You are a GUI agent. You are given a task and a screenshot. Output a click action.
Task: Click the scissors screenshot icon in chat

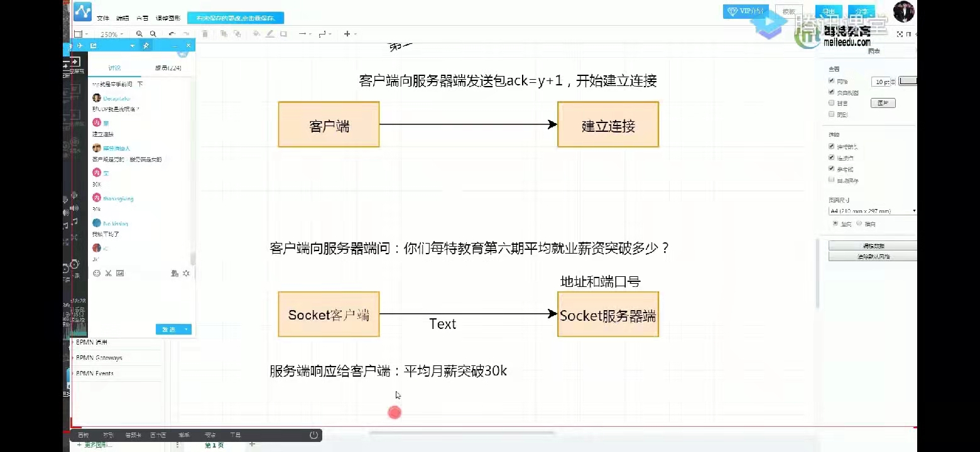coord(108,273)
